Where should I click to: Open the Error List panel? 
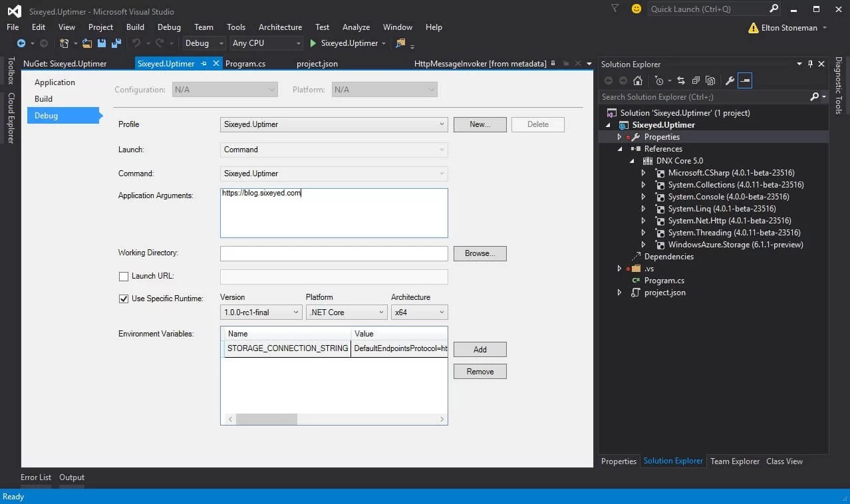pyautogui.click(x=36, y=477)
